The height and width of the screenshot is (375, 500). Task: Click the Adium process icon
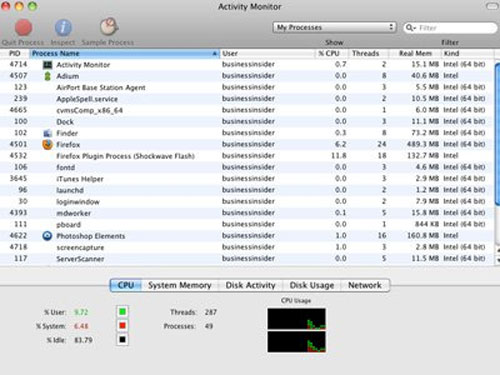click(48, 76)
